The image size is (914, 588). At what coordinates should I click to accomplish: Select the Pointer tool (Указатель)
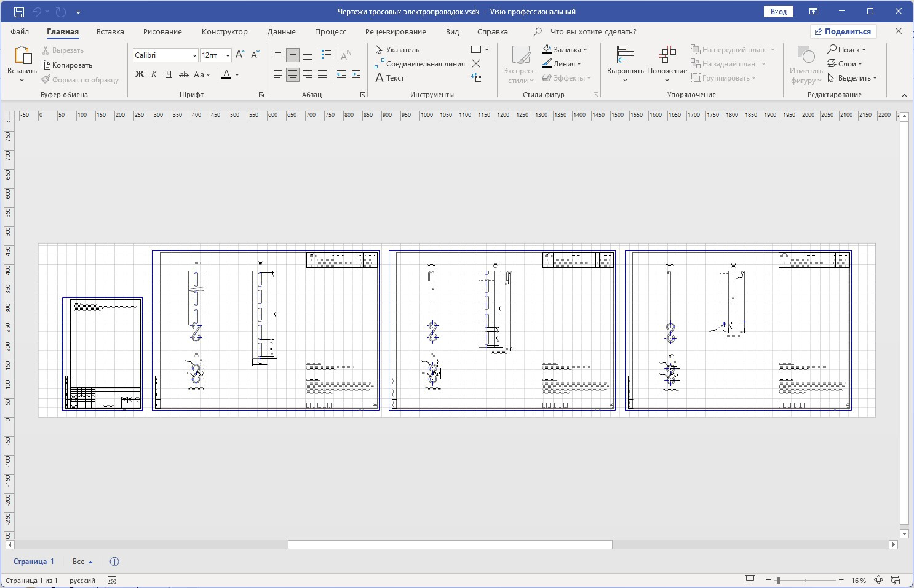coord(397,50)
